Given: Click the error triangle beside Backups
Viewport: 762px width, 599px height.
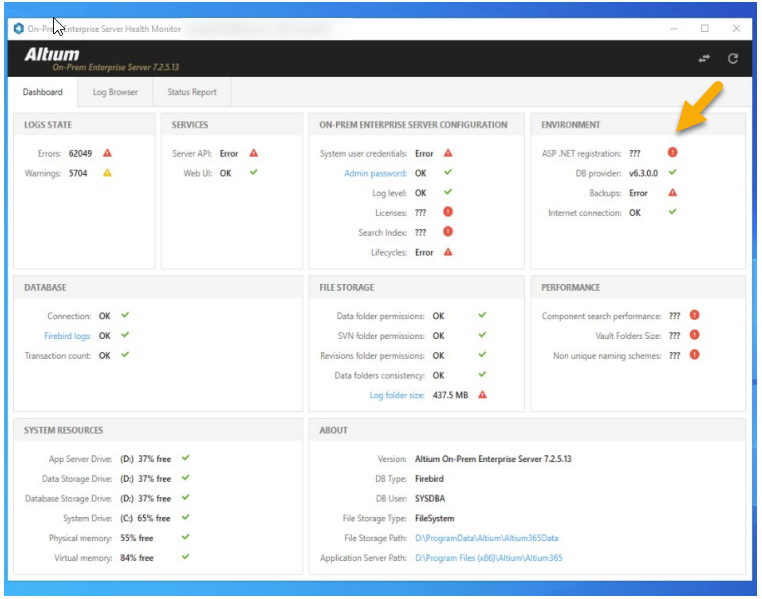Looking at the screenshot, I should click(x=673, y=193).
